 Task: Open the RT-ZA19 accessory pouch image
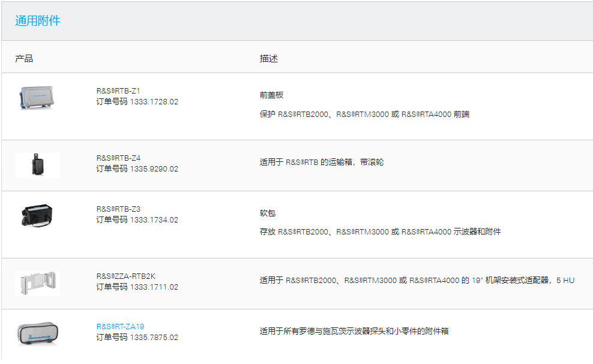coord(37,333)
